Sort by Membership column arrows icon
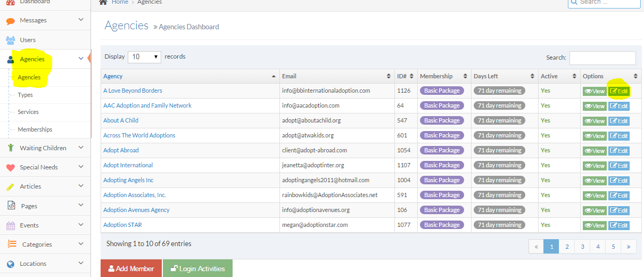 466,77
